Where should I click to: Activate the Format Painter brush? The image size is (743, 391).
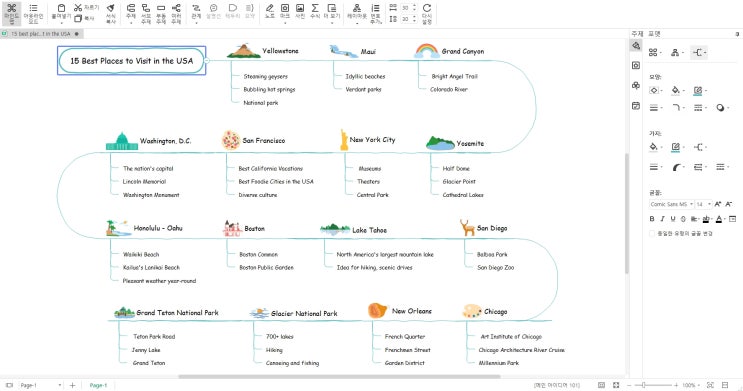(110, 13)
